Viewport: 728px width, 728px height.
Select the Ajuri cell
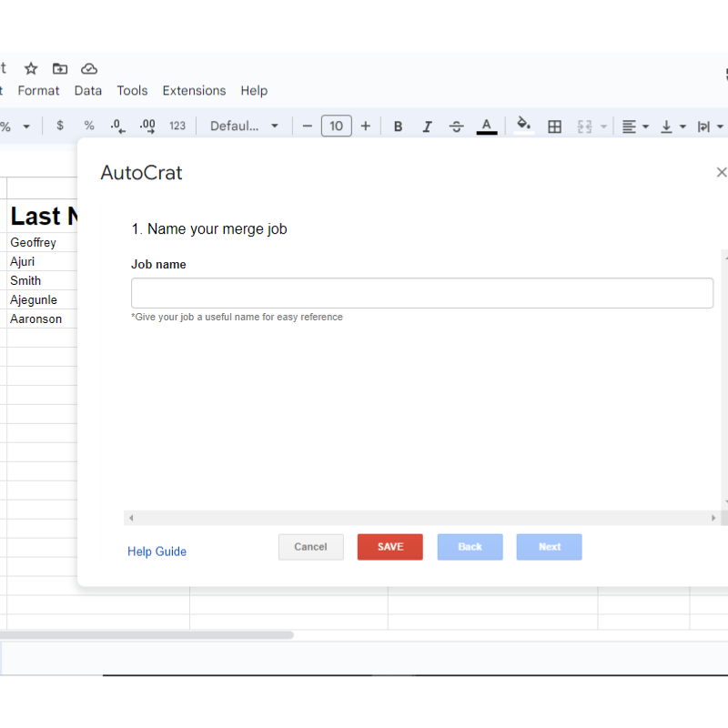click(x=42, y=261)
